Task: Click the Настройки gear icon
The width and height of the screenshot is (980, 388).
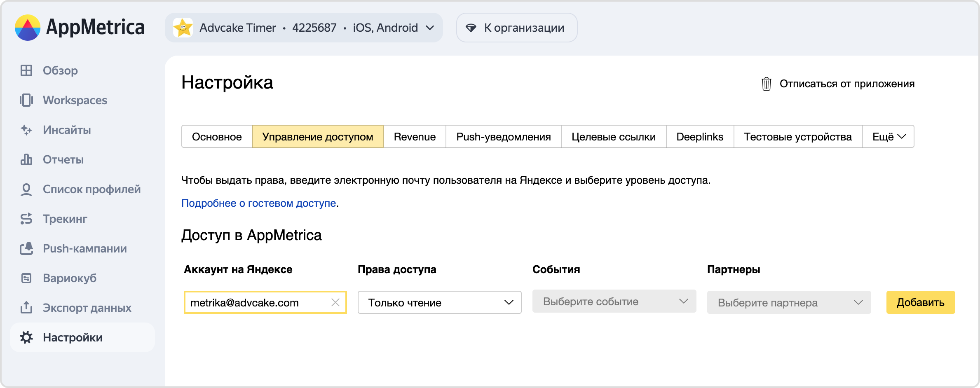Action: click(26, 337)
